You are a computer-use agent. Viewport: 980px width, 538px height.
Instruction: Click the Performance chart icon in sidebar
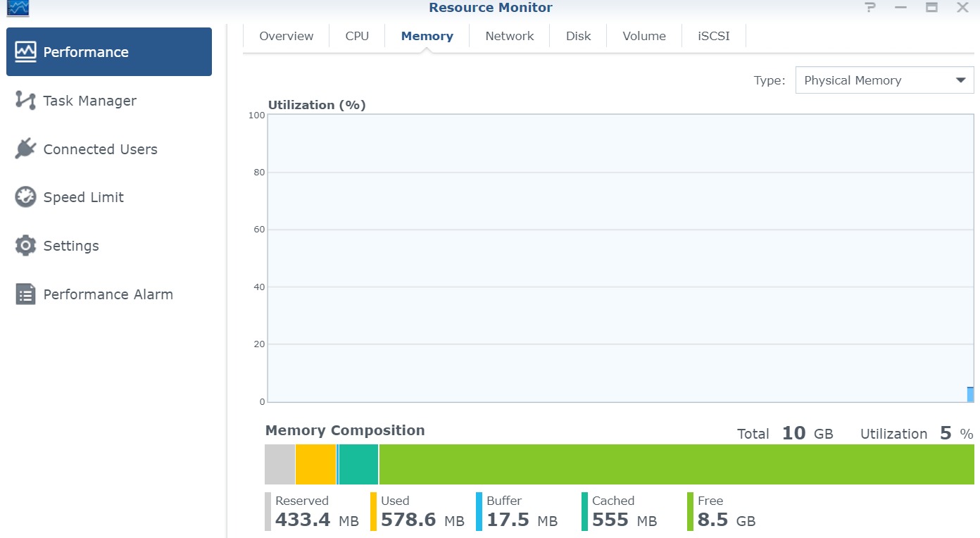pos(26,52)
